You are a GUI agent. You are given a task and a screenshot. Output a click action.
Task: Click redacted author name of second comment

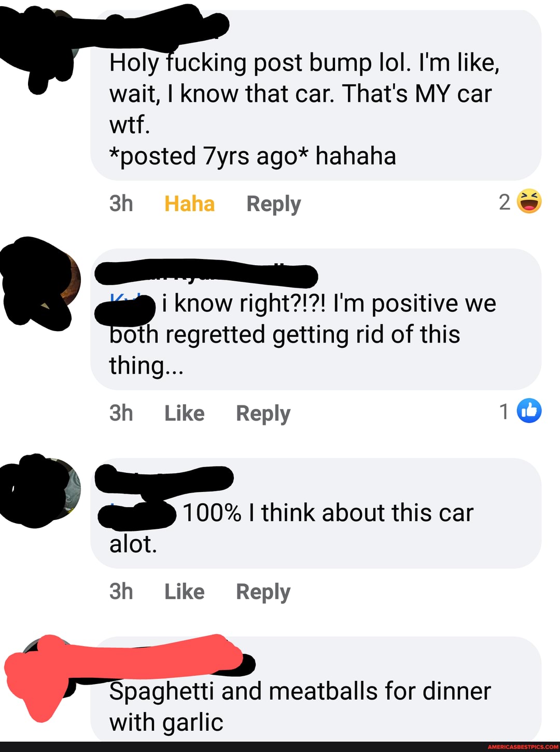tap(206, 273)
